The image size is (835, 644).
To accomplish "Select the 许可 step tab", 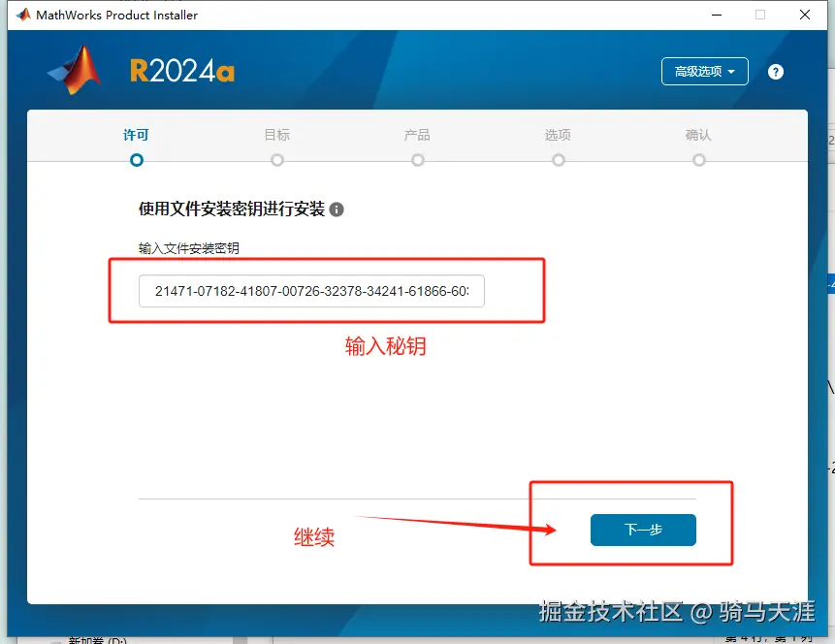I will [137, 145].
